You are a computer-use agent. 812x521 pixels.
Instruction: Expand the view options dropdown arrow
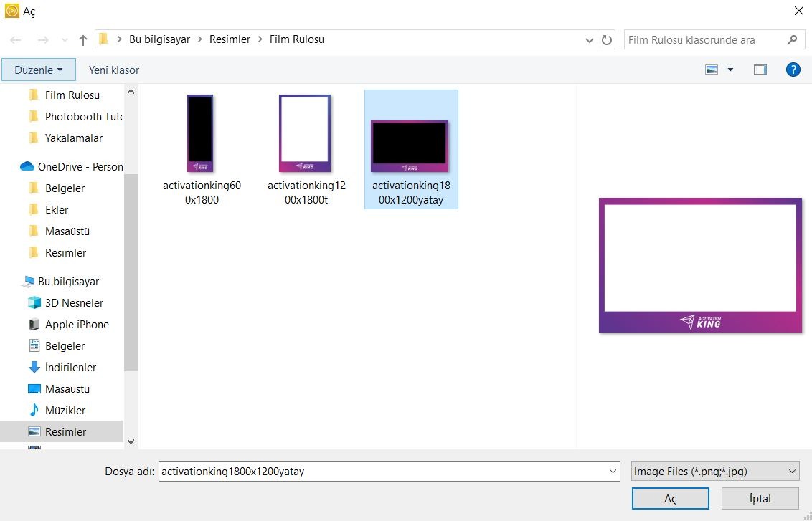(x=730, y=70)
